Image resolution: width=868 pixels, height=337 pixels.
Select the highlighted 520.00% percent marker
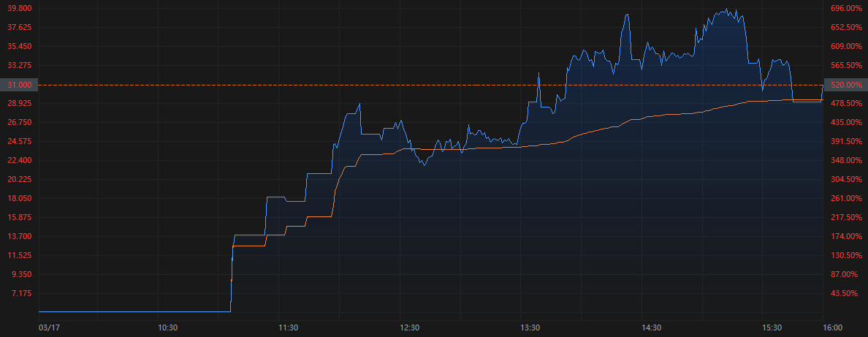(845, 85)
